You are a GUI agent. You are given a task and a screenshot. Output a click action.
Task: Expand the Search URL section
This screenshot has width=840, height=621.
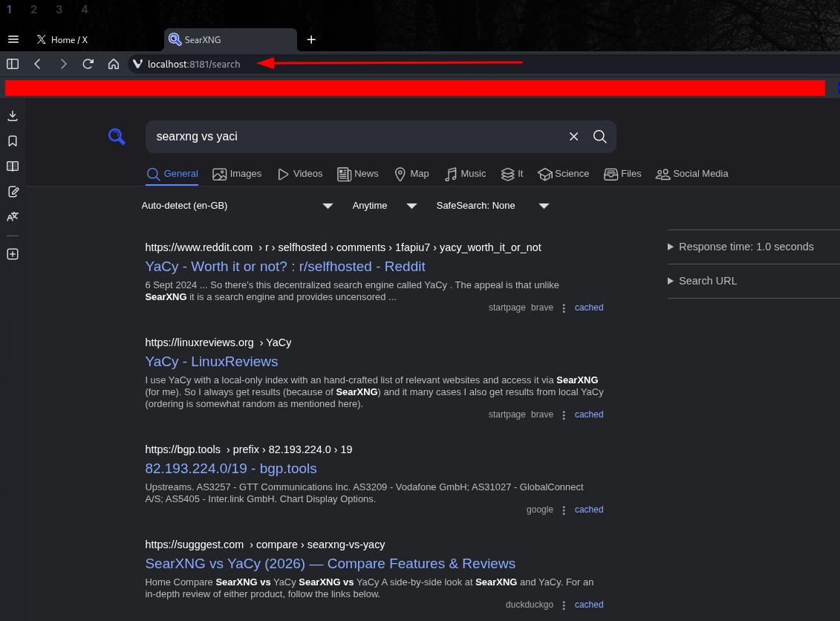703,281
